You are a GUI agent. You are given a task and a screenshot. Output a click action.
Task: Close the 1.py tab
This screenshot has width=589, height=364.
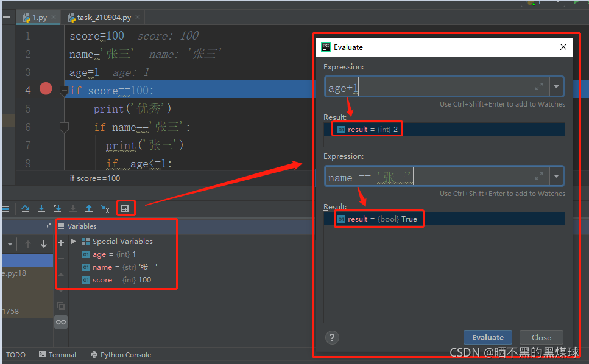[x=54, y=17]
